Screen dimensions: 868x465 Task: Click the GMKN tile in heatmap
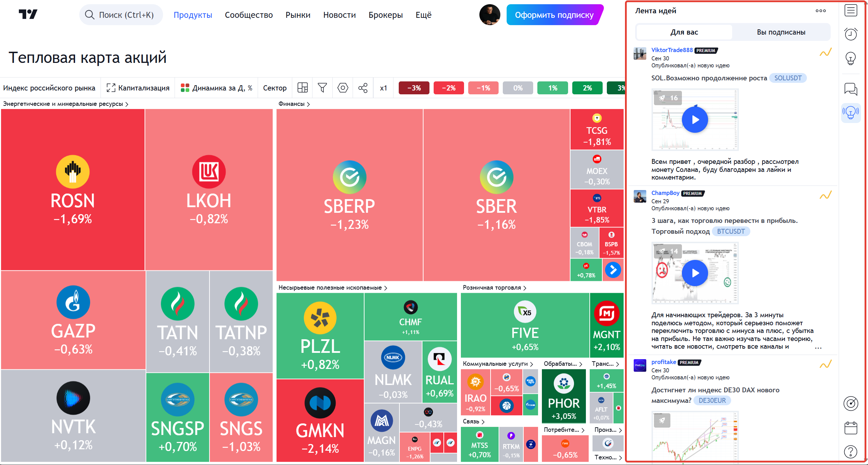tap(320, 421)
